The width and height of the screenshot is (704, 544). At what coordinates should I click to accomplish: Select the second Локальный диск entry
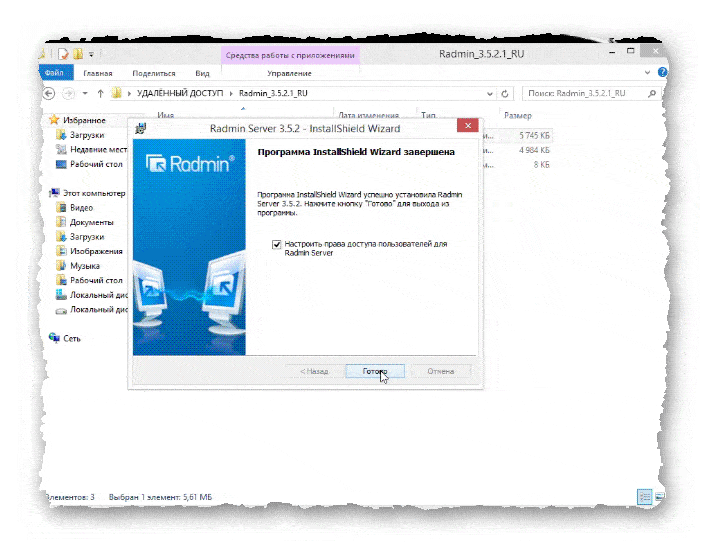point(92,309)
